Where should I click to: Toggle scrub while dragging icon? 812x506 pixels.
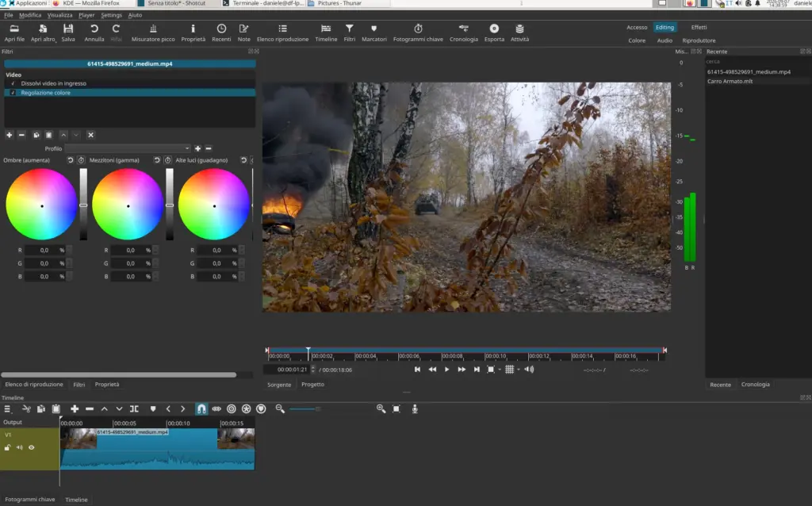click(x=216, y=408)
